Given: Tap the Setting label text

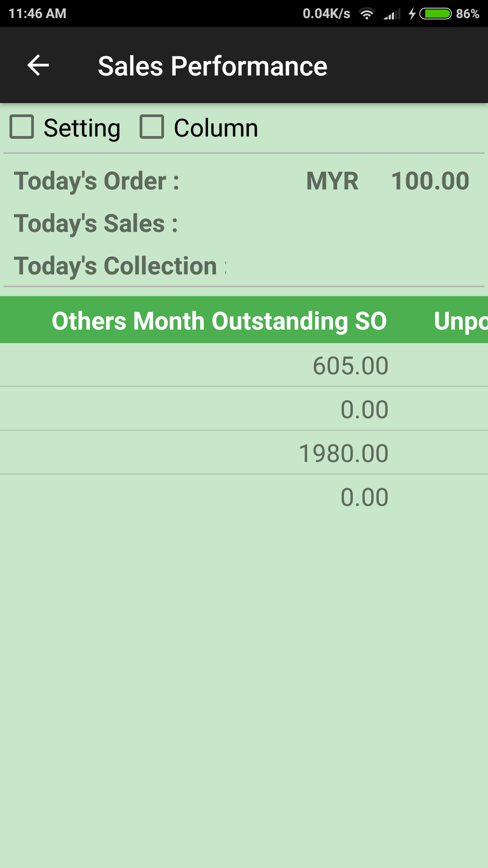Looking at the screenshot, I should pyautogui.click(x=82, y=128).
